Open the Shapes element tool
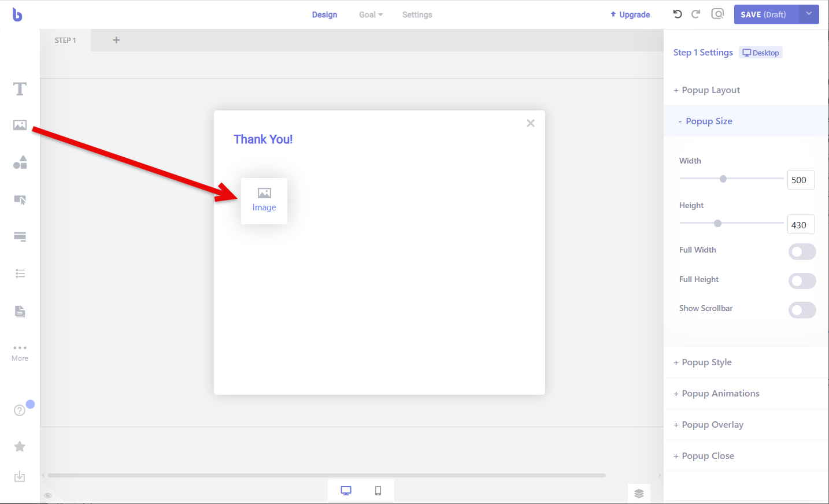The height and width of the screenshot is (504, 829). [20, 162]
